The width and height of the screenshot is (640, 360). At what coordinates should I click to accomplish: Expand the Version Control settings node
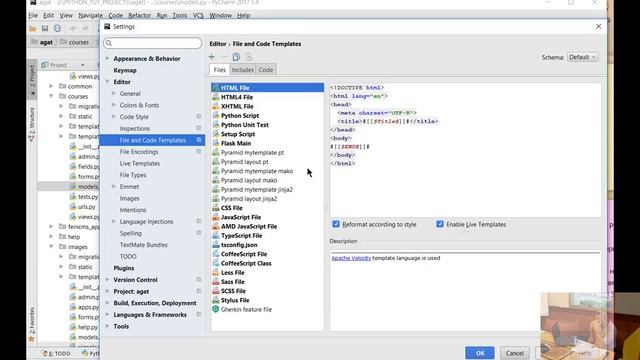[107, 280]
